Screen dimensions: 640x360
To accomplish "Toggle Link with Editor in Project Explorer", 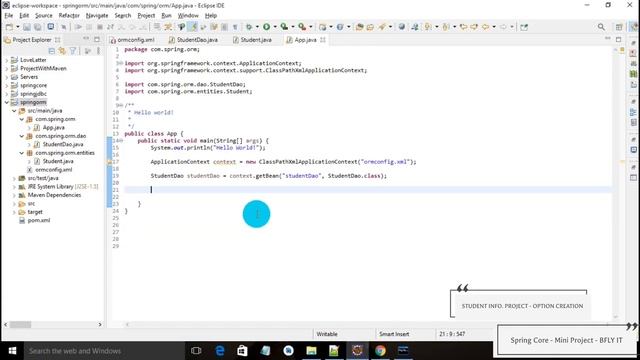I will (62, 51).
